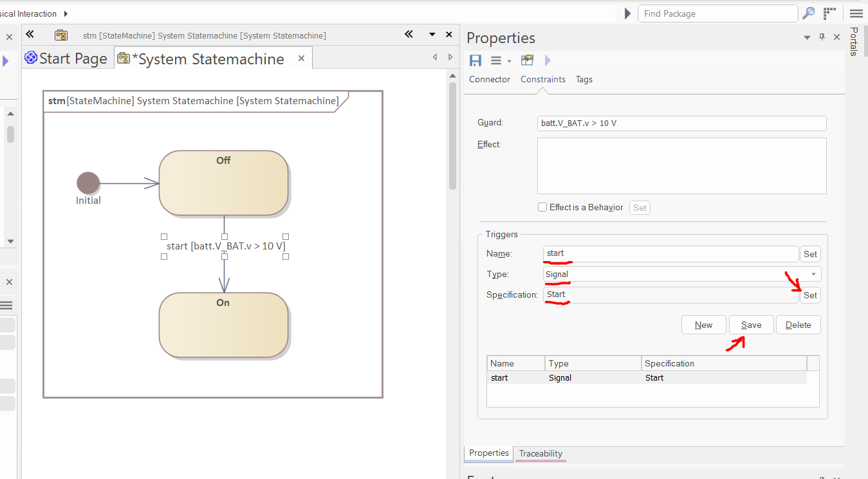
Task: Open the Properties panel dropdown arrow menu
Action: coord(807,38)
